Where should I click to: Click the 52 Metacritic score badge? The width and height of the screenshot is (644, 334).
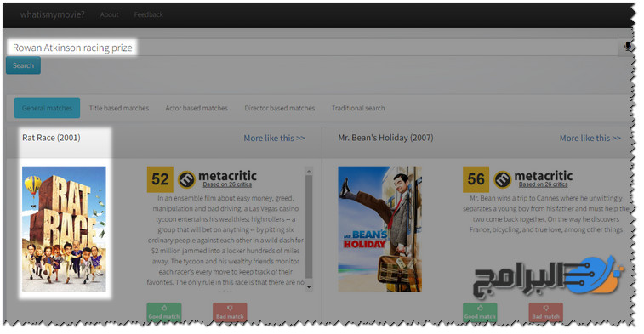160,179
